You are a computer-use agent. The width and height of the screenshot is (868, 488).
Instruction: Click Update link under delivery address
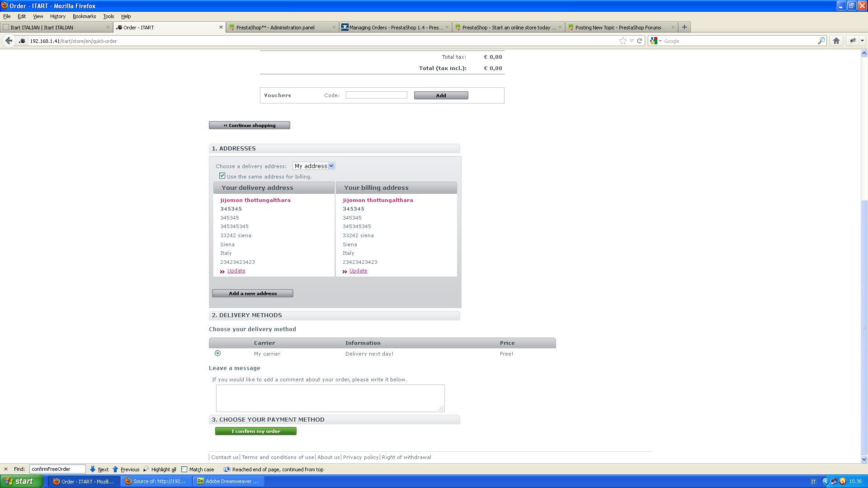(x=236, y=271)
